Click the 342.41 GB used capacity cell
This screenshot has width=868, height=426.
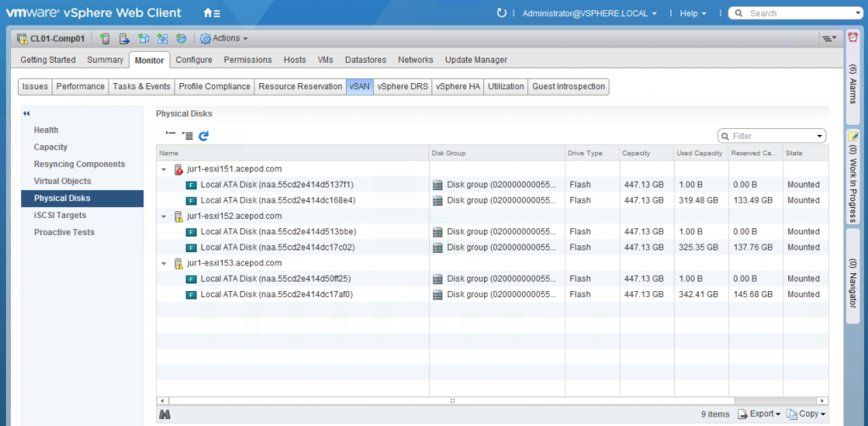tap(699, 294)
